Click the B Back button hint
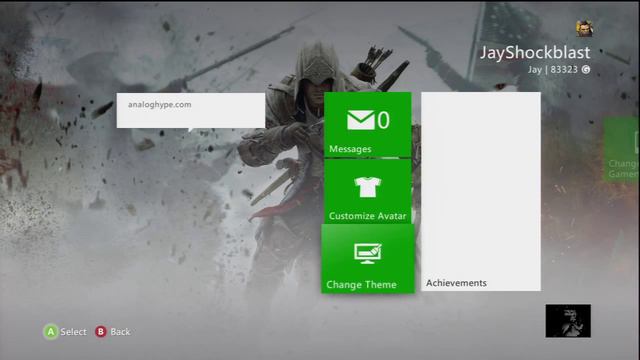Screen dimensions: 640x360 (x=113, y=332)
